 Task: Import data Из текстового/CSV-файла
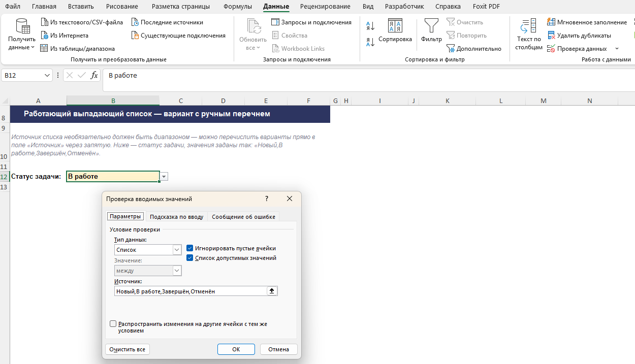point(81,22)
